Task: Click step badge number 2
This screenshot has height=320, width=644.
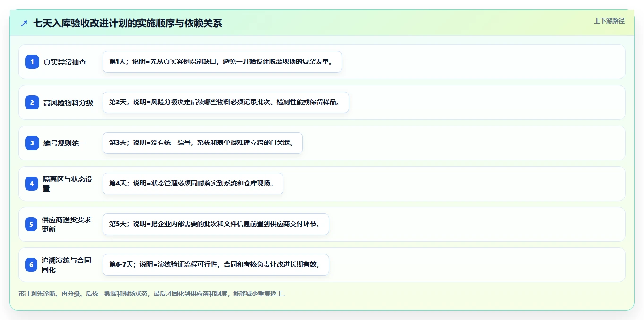Action: [32, 102]
